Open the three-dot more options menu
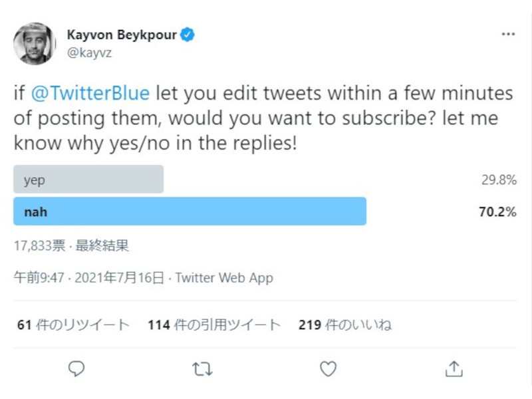The image size is (532, 399). coord(507,35)
